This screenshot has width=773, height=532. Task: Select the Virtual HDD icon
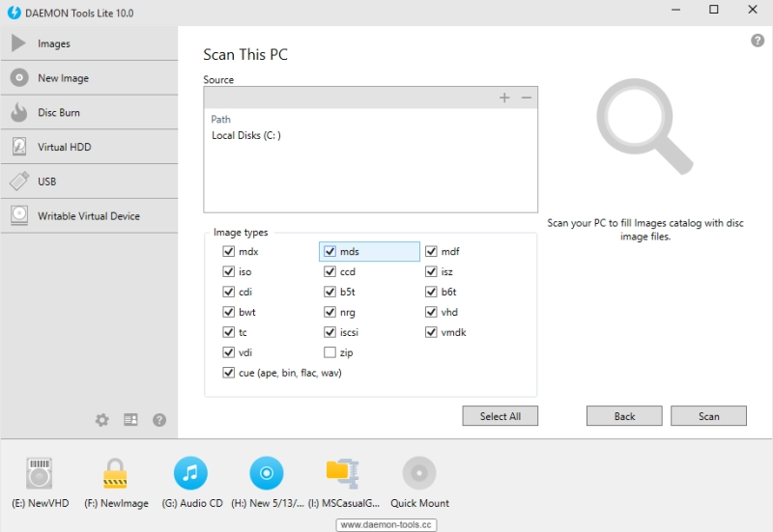tap(19, 147)
